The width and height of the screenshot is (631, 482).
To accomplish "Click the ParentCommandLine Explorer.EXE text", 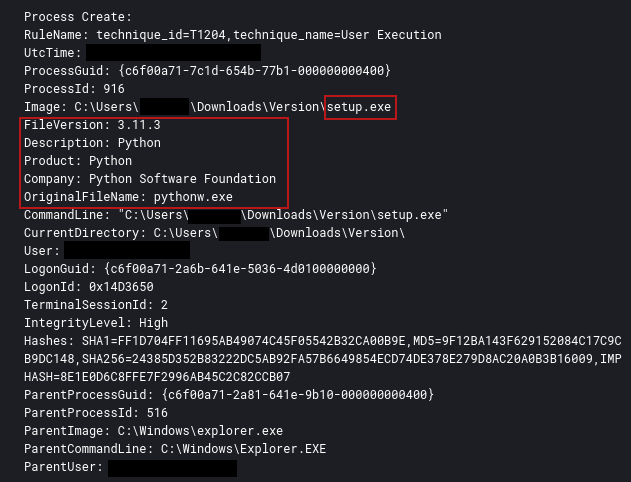I will tap(243, 449).
